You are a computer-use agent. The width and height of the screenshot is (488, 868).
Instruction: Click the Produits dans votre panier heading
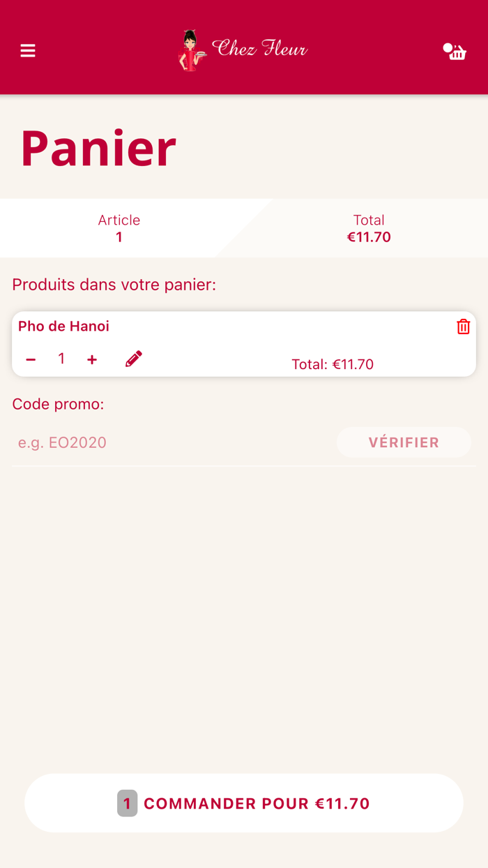[113, 285]
